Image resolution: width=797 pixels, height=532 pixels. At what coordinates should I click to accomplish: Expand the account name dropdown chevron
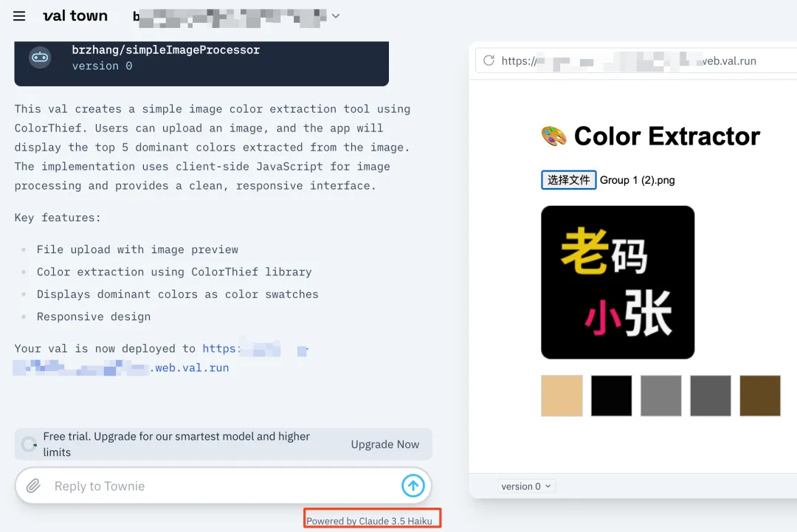click(336, 15)
